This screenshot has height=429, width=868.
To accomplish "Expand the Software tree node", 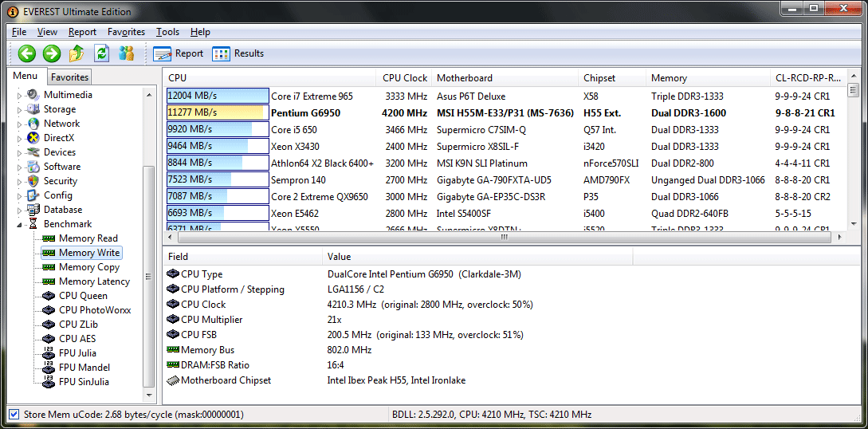I will [x=19, y=167].
